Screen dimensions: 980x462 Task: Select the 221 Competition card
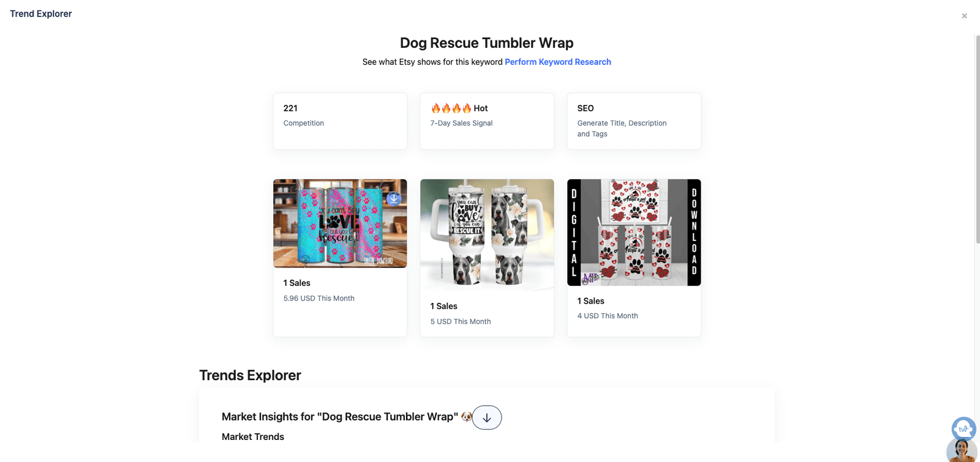pos(340,121)
